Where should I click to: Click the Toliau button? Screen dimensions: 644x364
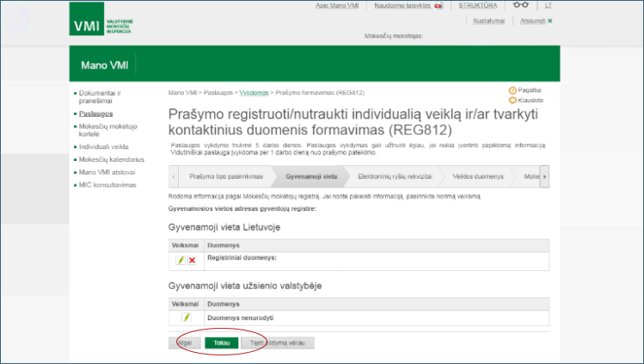221,343
